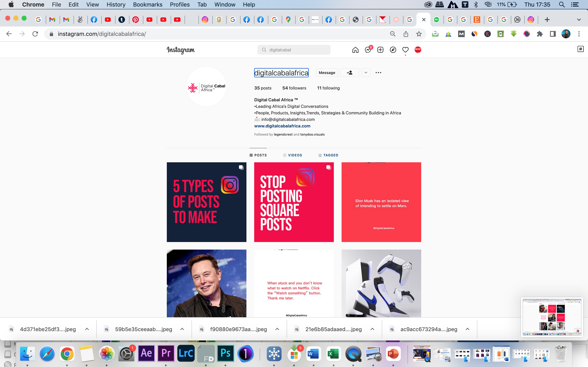Expand options for ac9acc673294a jpeg download

[468, 329]
